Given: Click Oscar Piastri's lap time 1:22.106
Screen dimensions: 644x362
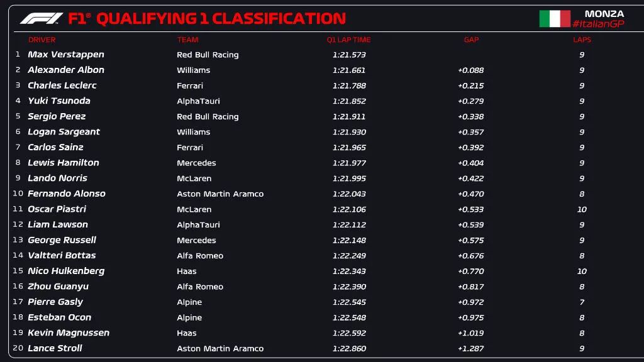Looking at the screenshot, I should (x=349, y=209).
